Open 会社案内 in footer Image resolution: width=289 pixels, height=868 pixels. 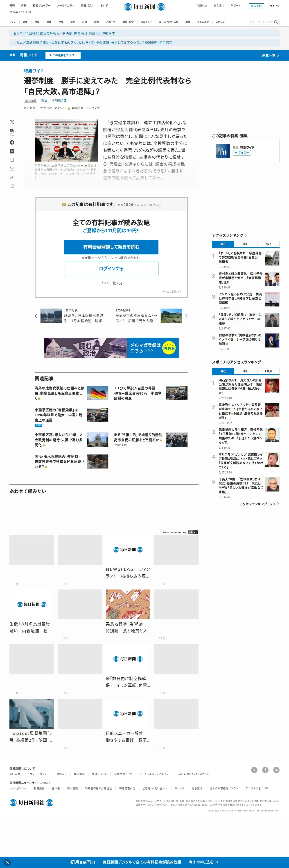[x=15, y=774]
